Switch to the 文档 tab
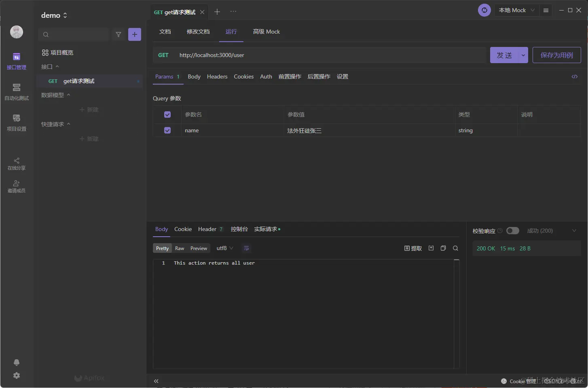 165,32
